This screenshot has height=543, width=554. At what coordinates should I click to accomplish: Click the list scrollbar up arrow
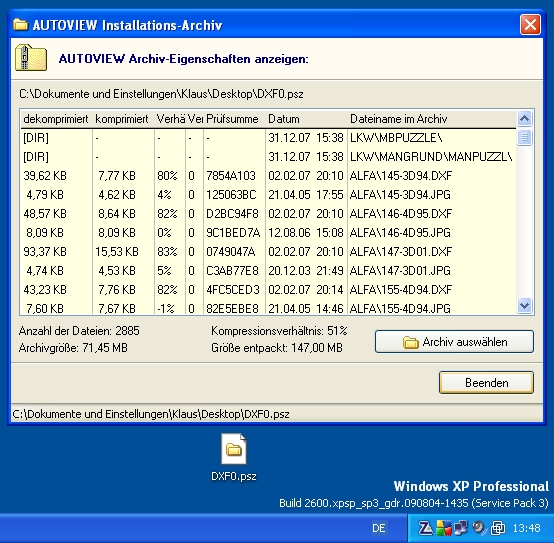[525, 118]
